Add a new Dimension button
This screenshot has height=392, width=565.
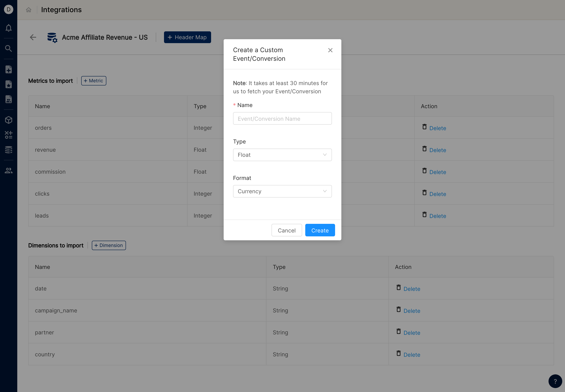click(x=109, y=245)
